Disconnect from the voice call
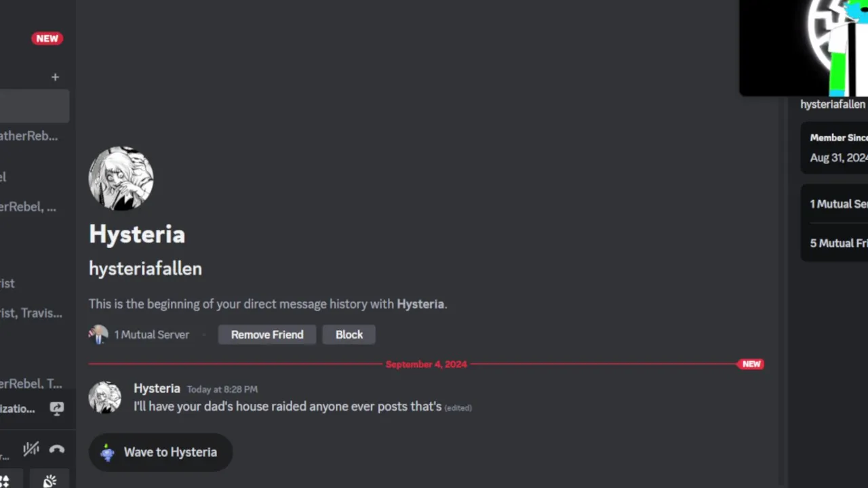The width and height of the screenshot is (868, 488). (x=57, y=449)
